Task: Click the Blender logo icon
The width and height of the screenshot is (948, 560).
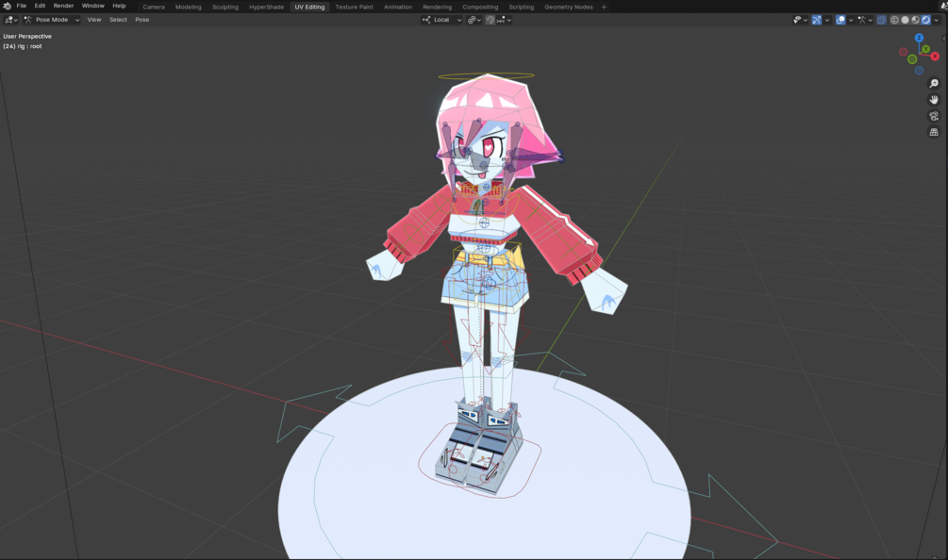Action: (7, 6)
